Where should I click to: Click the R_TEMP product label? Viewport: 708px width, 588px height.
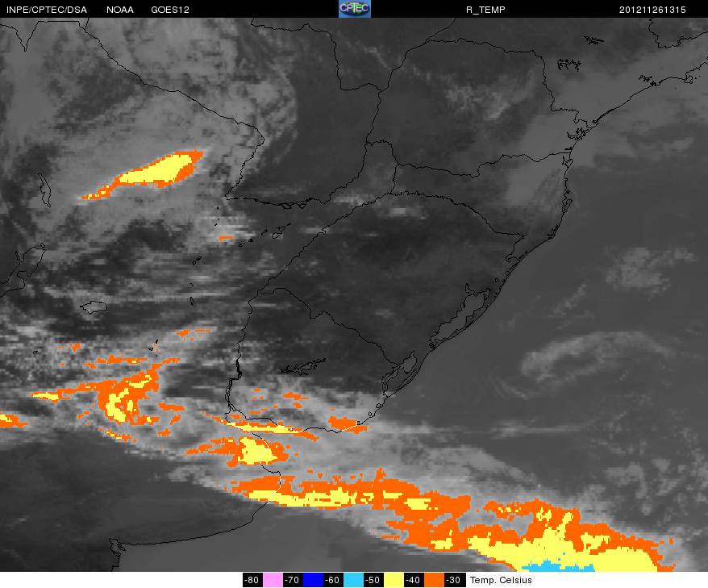(x=485, y=10)
